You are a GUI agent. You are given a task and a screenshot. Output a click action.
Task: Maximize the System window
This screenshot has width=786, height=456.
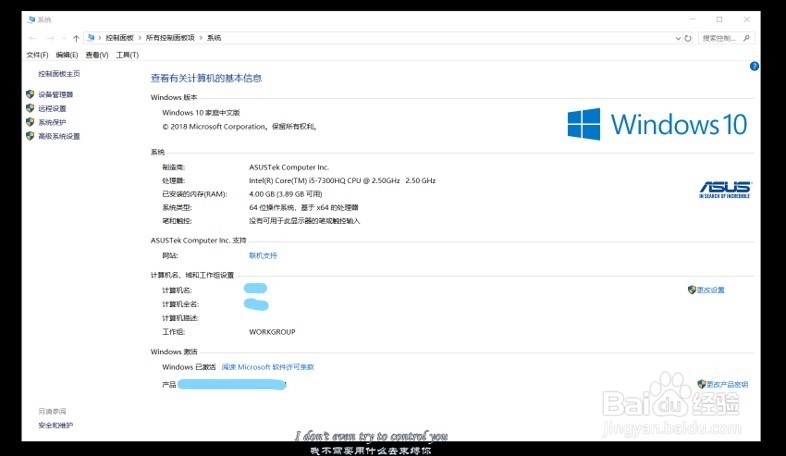[x=719, y=20]
